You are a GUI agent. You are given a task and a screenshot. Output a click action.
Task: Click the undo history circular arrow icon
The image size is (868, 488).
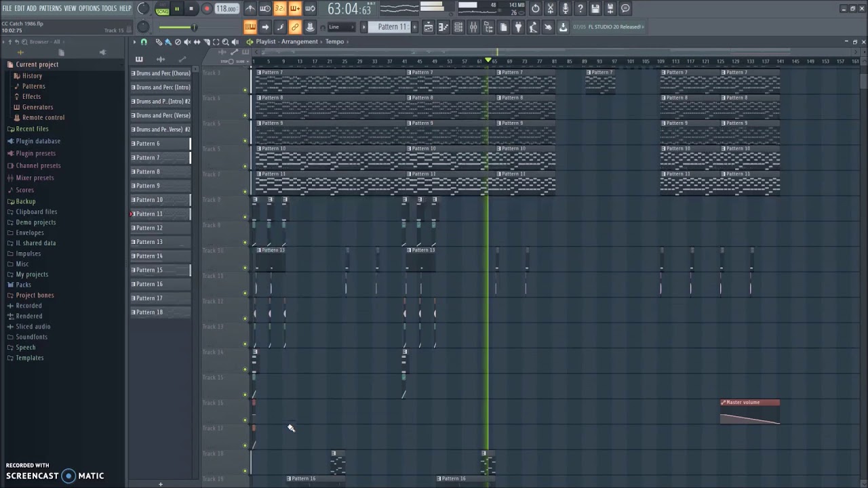tap(536, 8)
